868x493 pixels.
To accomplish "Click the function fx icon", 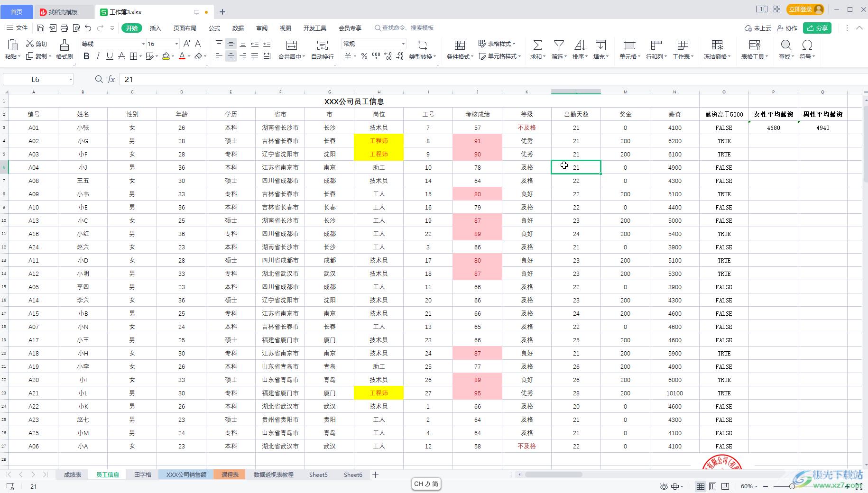I will pyautogui.click(x=111, y=79).
